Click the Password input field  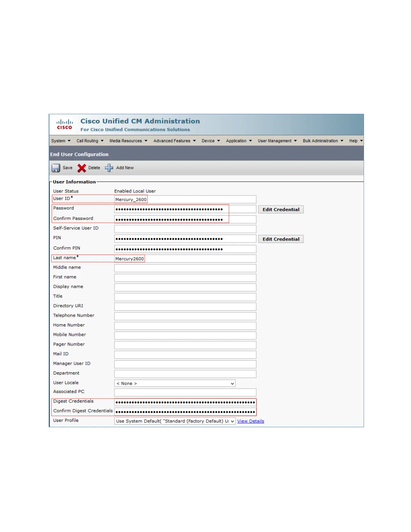185,209
